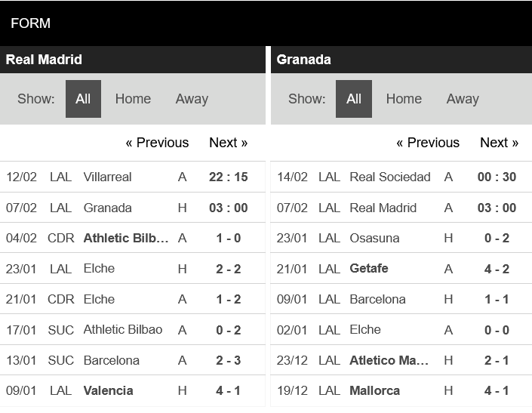Select the All tab under Granada

354,99
